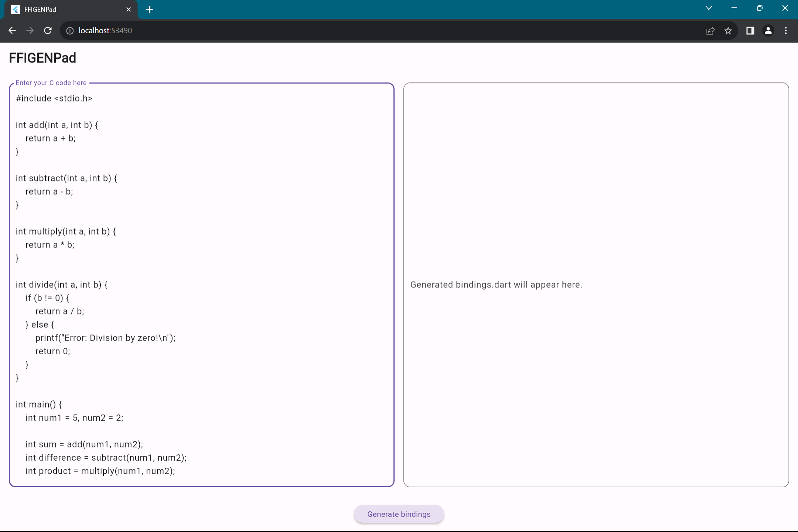Open Chrome three-dot menu
The width and height of the screenshot is (798, 532).
[786, 31]
